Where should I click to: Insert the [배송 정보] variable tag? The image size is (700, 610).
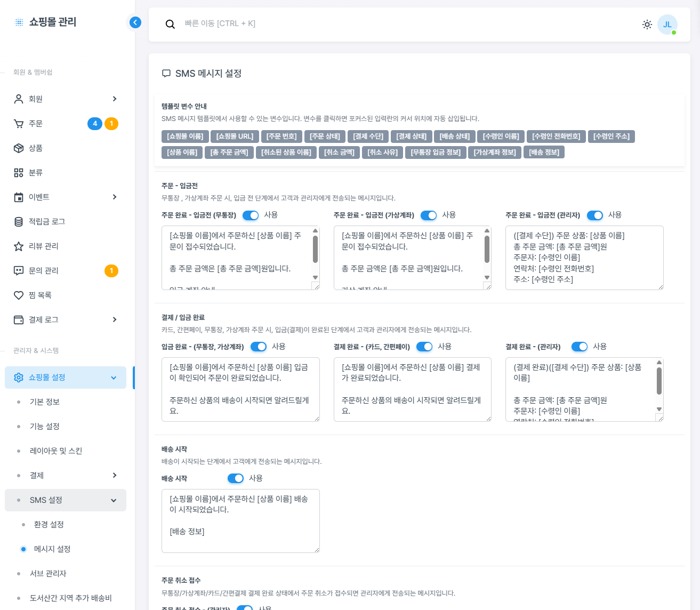[544, 152]
